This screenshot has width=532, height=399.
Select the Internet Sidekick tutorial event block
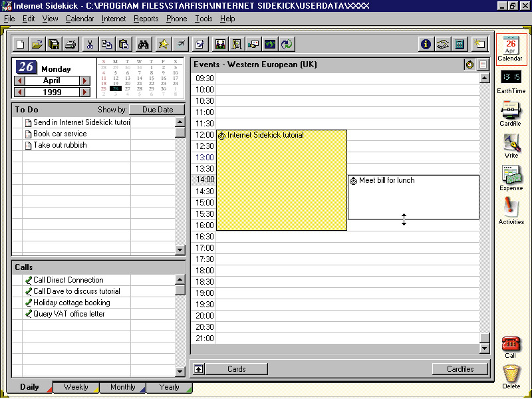[x=281, y=180]
